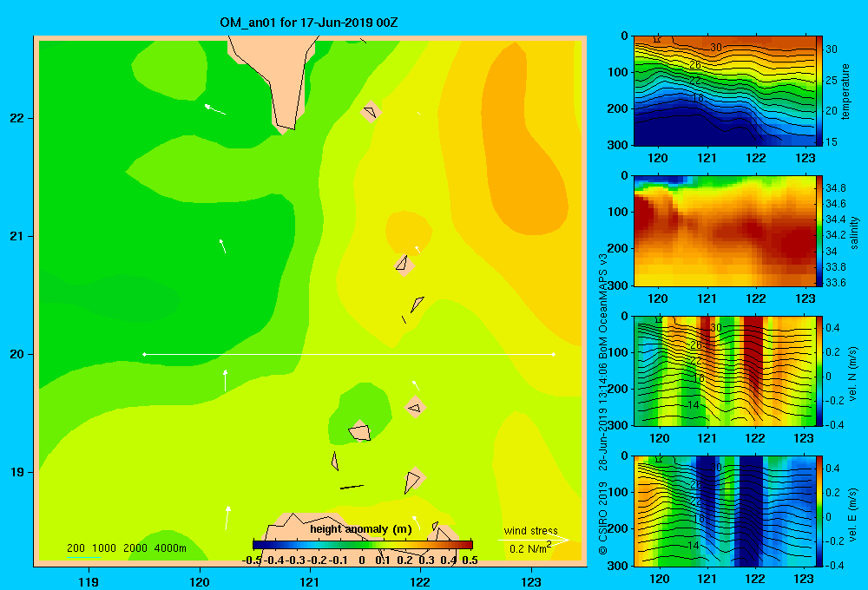868x590 pixels.
Task: Click the 300 depth label on vel. E panel
Action: (x=618, y=565)
